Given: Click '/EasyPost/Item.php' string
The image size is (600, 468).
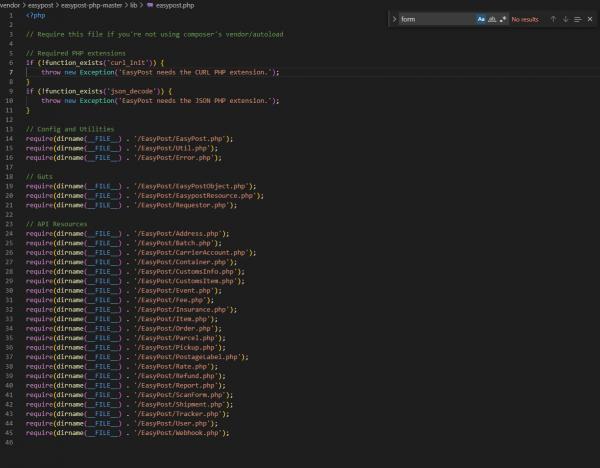Looking at the screenshot, I should tap(172, 319).
